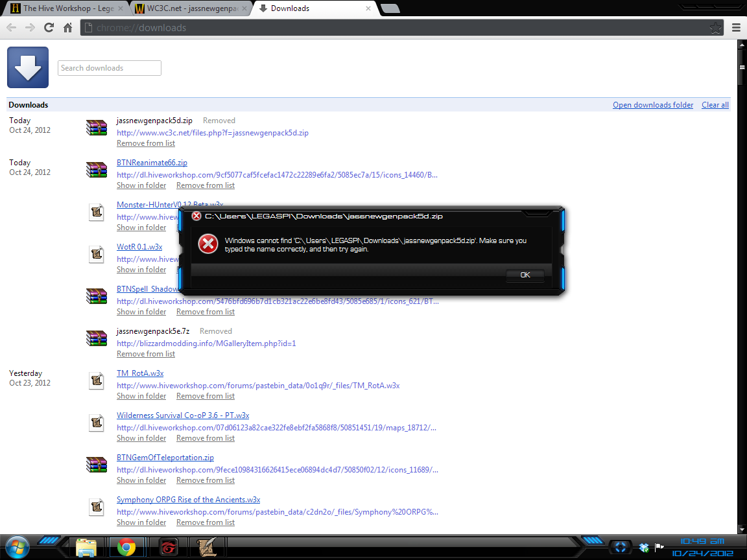Screen dimensions: 747x560
Task: Select the Downloads tab
Action: tap(314, 8)
